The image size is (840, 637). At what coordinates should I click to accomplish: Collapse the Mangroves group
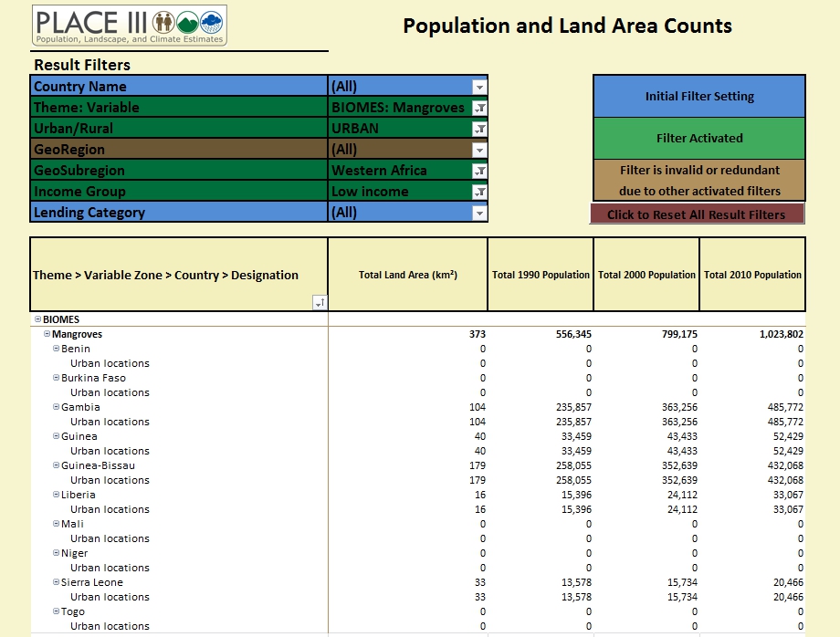[46, 334]
